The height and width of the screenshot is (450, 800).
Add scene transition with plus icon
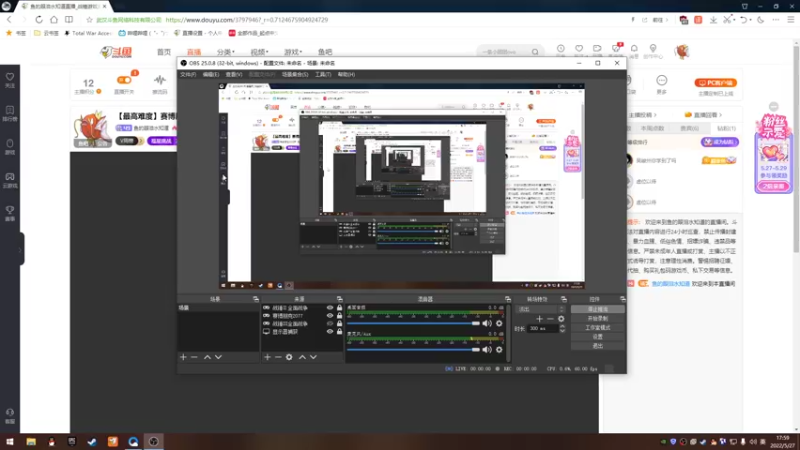(x=539, y=319)
